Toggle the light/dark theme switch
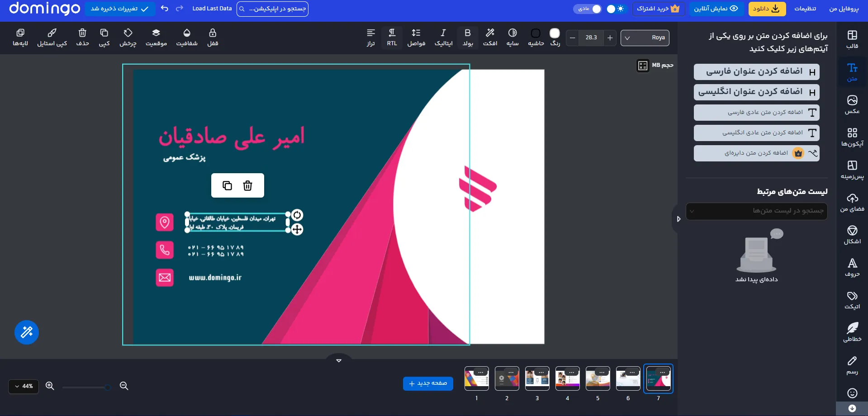The image size is (868, 416). [x=616, y=9]
